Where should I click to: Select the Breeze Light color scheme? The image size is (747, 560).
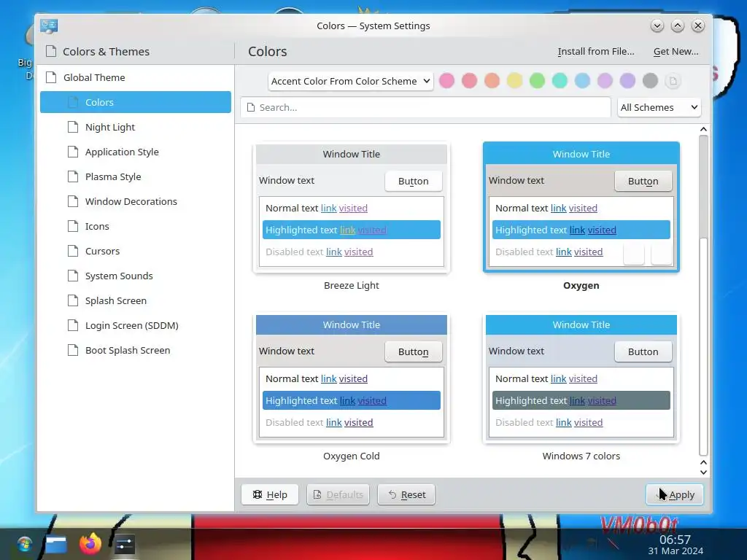[352, 208]
